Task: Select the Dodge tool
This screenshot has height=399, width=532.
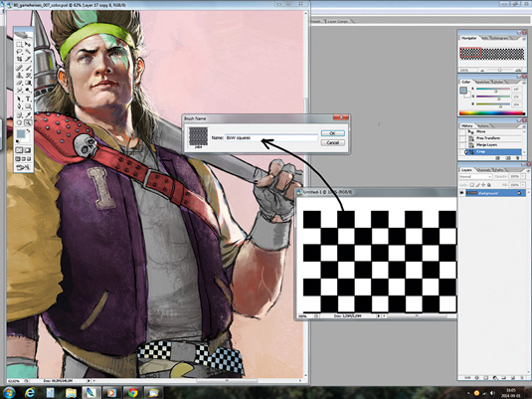Action: [x=28, y=90]
